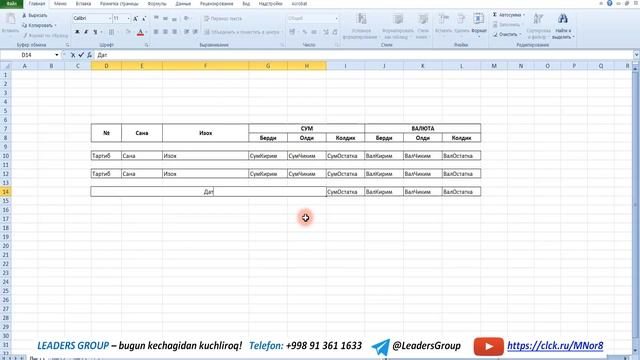This screenshot has width=640, height=360.
Task: Toggle italic formatting
Action: [86, 32]
